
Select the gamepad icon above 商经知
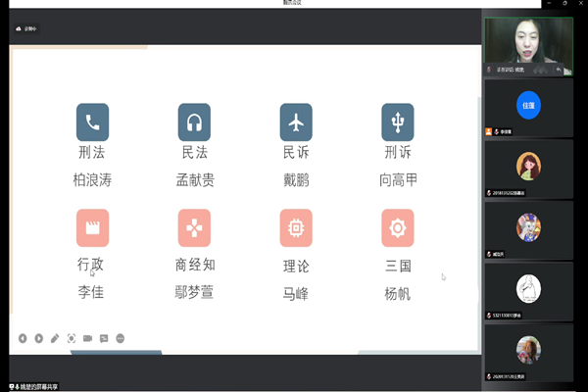pyautogui.click(x=194, y=227)
